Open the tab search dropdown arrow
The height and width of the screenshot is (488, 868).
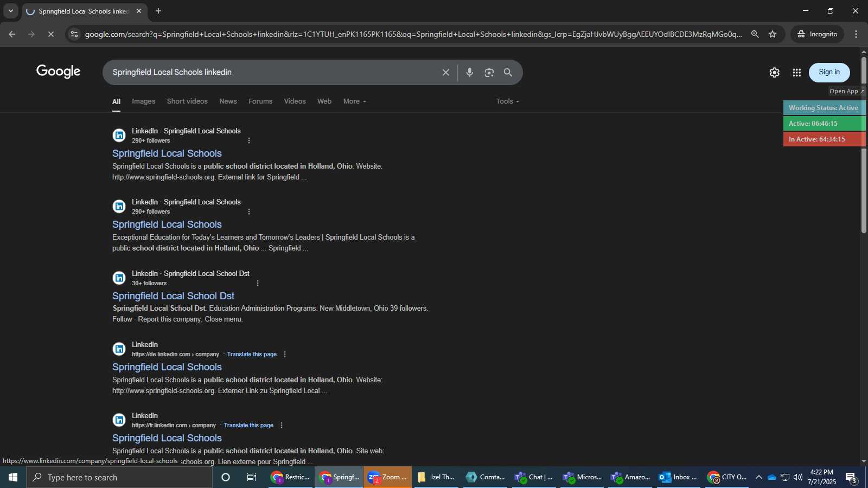click(x=10, y=11)
